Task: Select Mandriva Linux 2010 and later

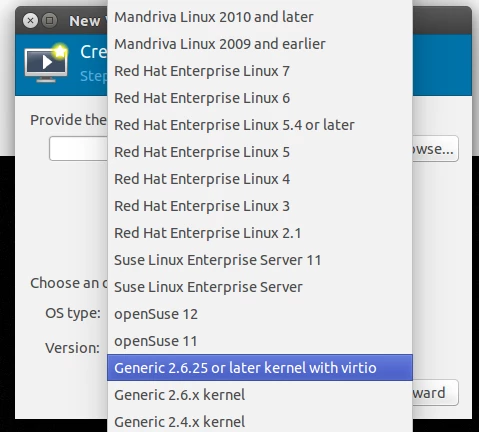Action: [x=260, y=17]
